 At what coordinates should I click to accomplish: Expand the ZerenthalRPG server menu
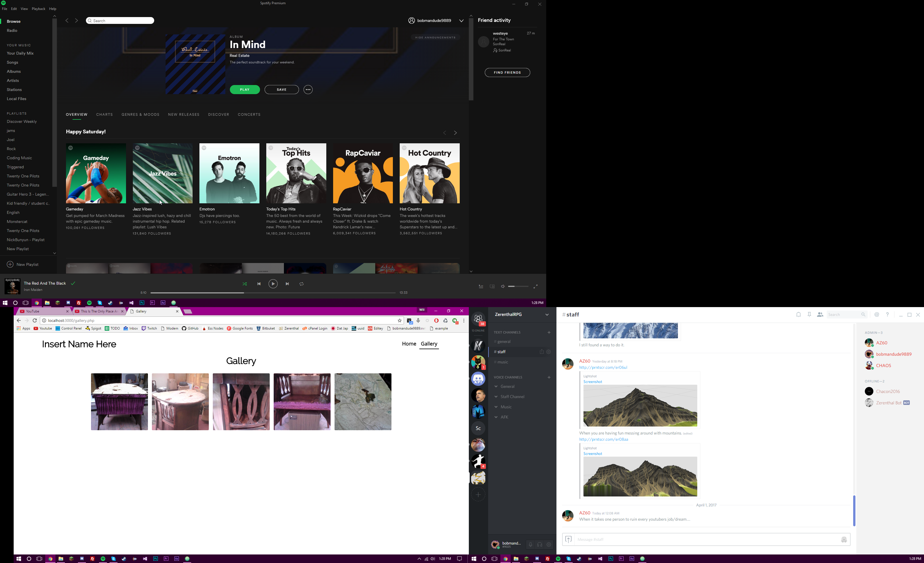[547, 314]
